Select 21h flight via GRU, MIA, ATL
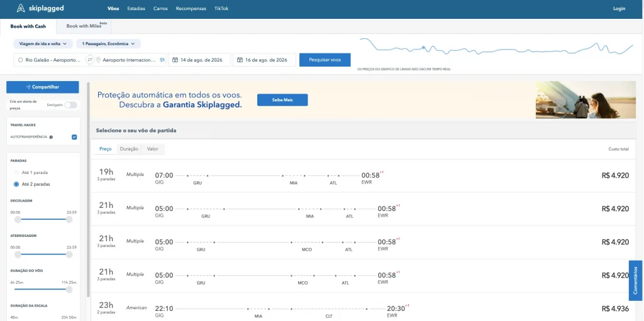This screenshot has width=644, height=321. point(364,209)
